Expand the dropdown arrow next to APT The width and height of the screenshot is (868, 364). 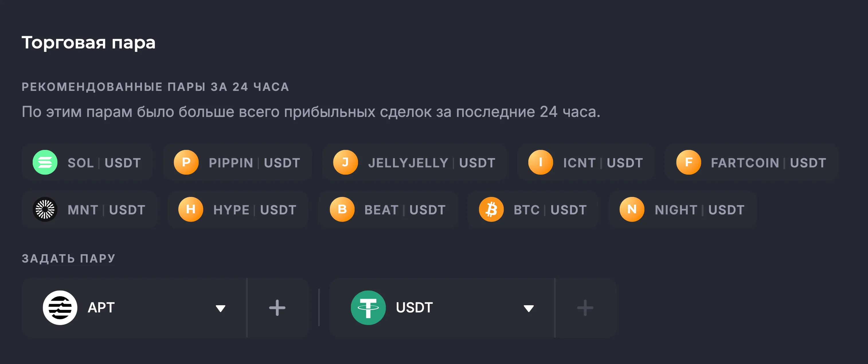click(220, 308)
